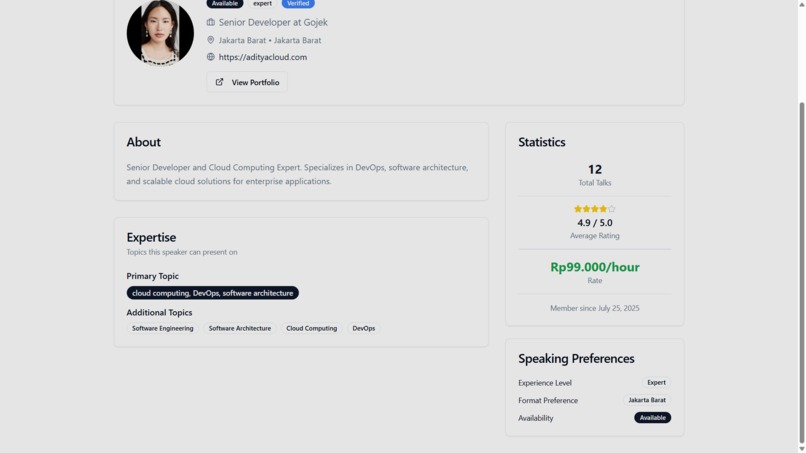806x453 pixels.
Task: Click the Available badge under Speaking Preferences
Action: pyautogui.click(x=652, y=418)
